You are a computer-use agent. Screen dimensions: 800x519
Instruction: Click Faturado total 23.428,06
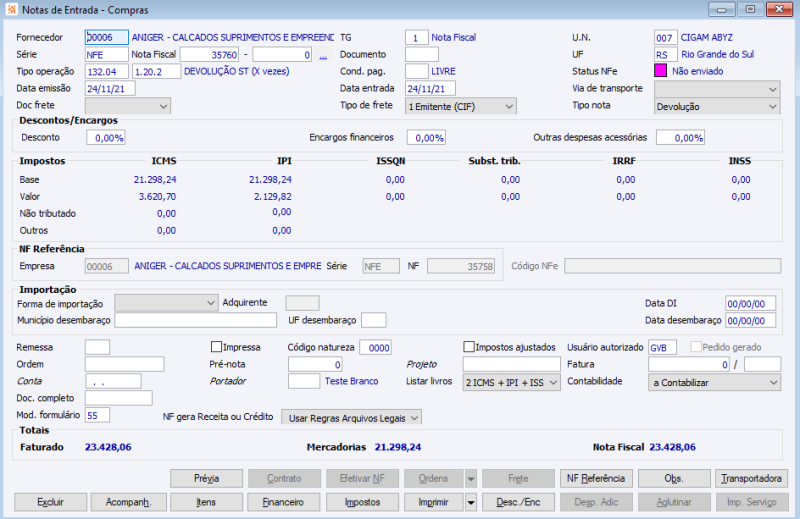[x=108, y=447]
